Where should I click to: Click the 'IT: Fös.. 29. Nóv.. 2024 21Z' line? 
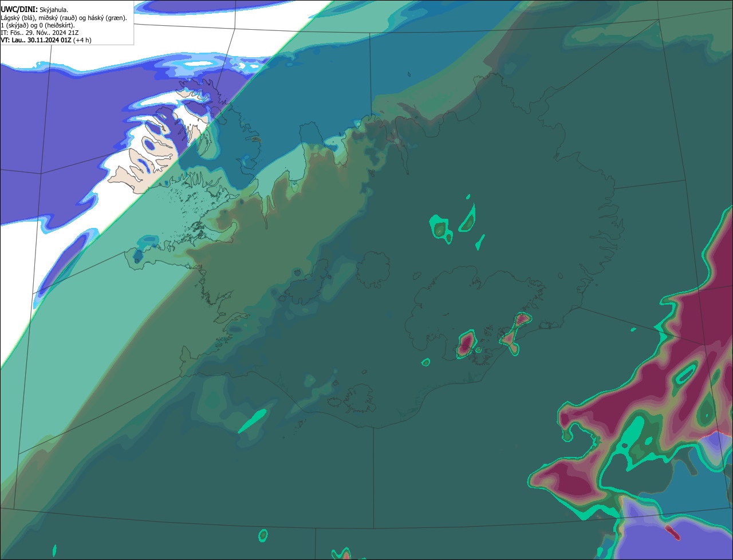pyautogui.click(x=40, y=33)
